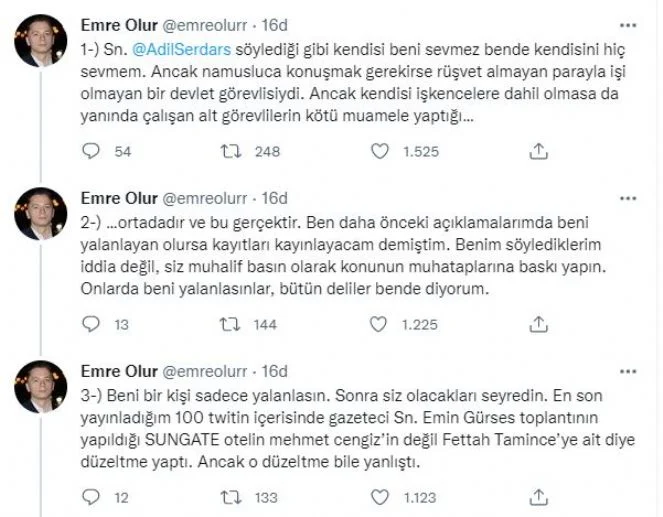Open the 16d timestamp of third tweet
The height and width of the screenshot is (517, 663).
click(274, 372)
